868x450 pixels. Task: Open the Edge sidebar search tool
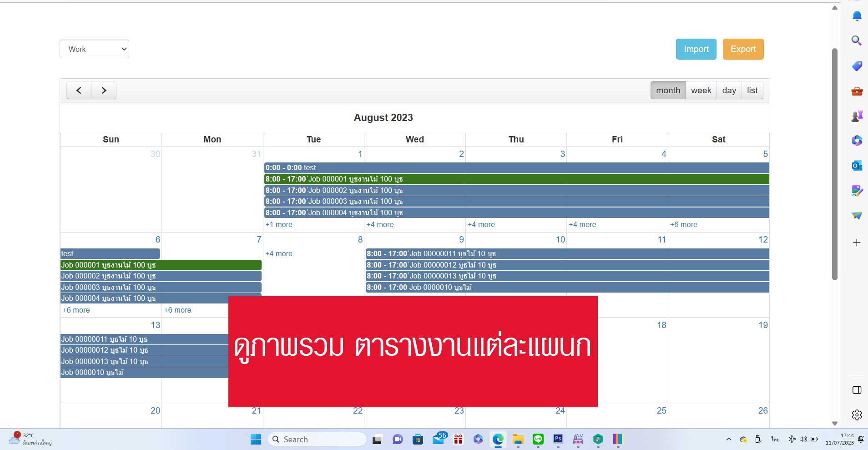(x=857, y=40)
